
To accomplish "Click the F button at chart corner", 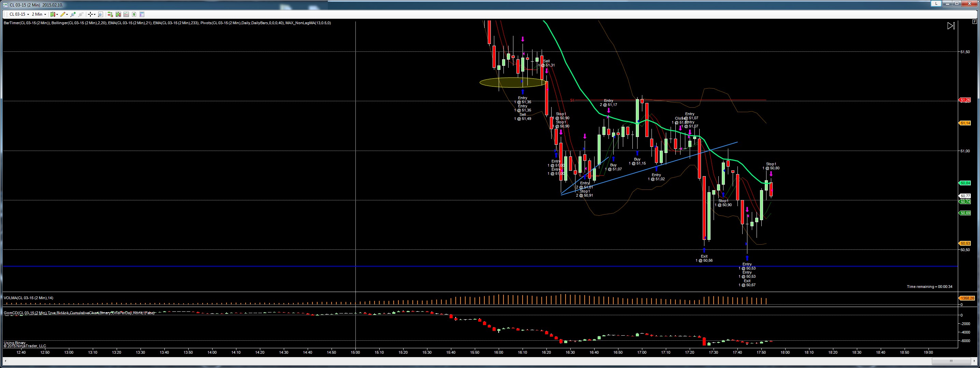I will coord(975,22).
